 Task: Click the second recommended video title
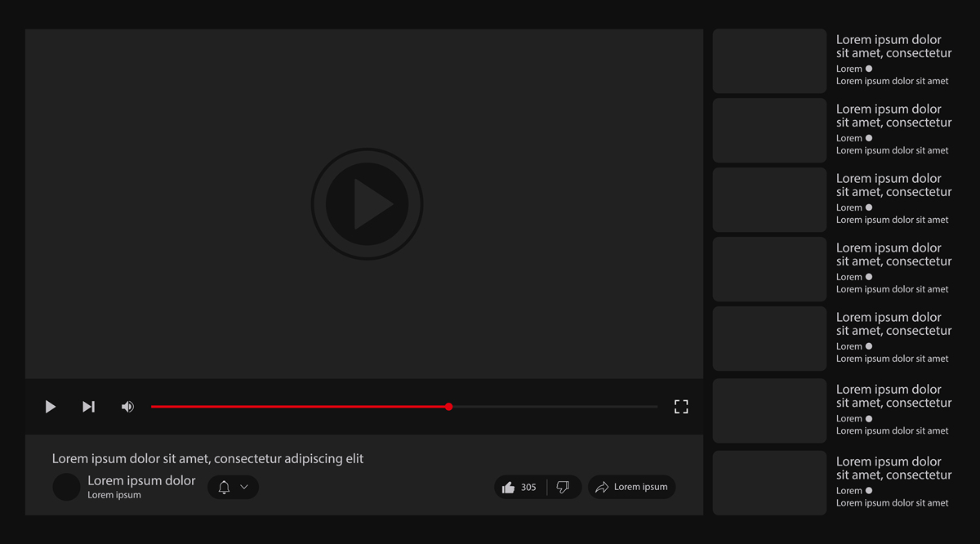[893, 116]
